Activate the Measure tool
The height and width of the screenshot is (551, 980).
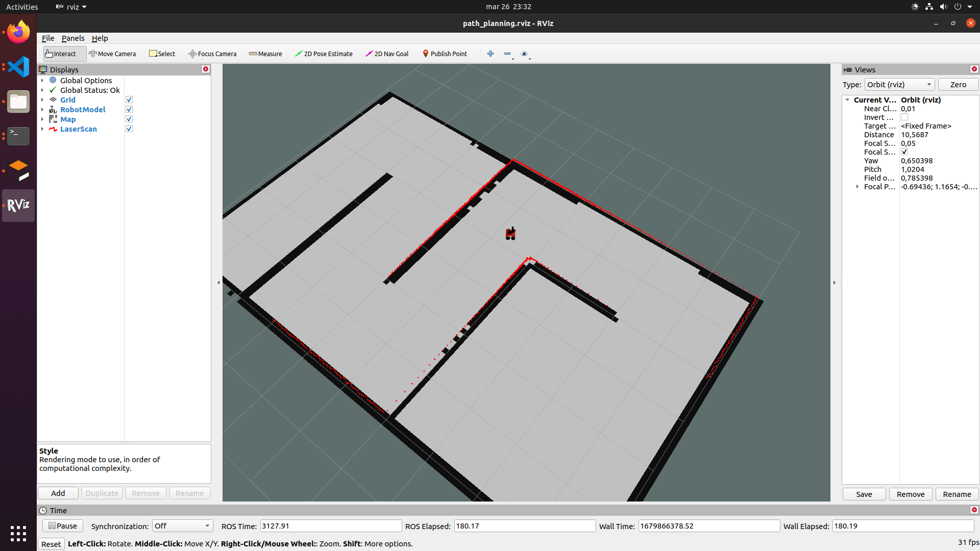[265, 54]
